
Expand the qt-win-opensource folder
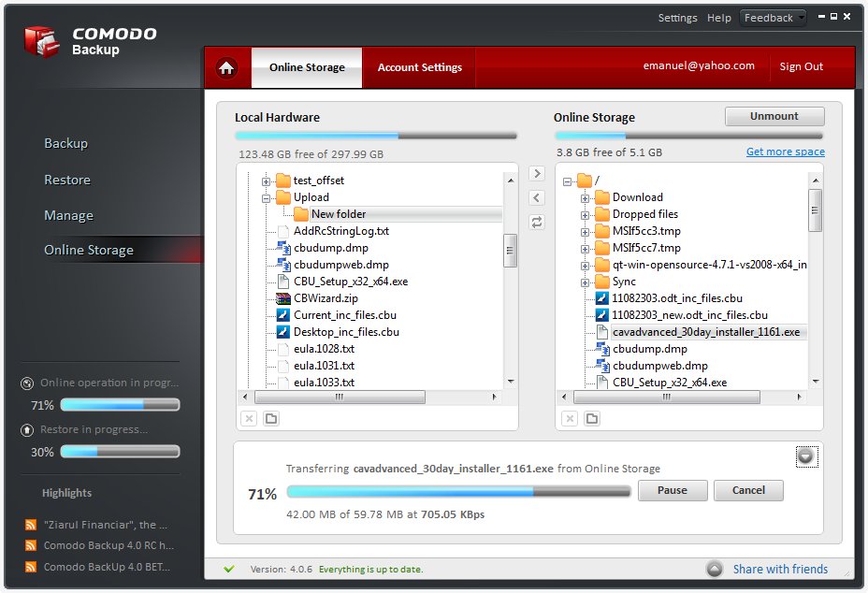pos(586,266)
